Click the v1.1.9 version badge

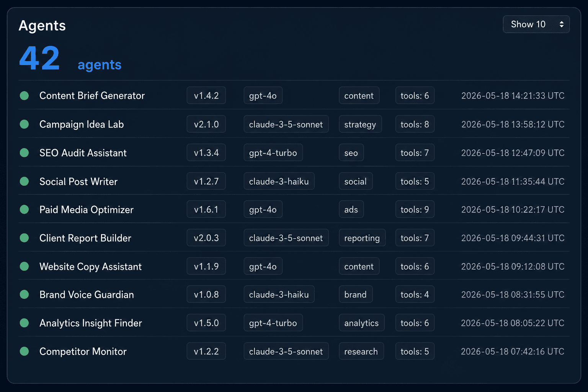206,266
